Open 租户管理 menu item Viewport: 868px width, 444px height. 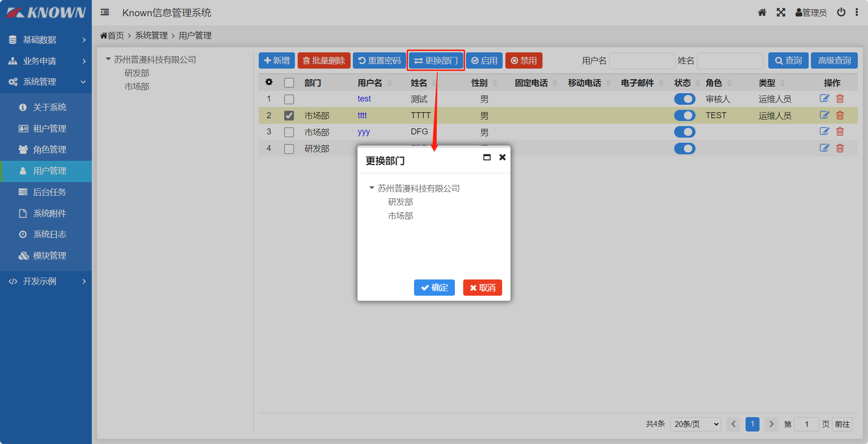[x=46, y=128]
